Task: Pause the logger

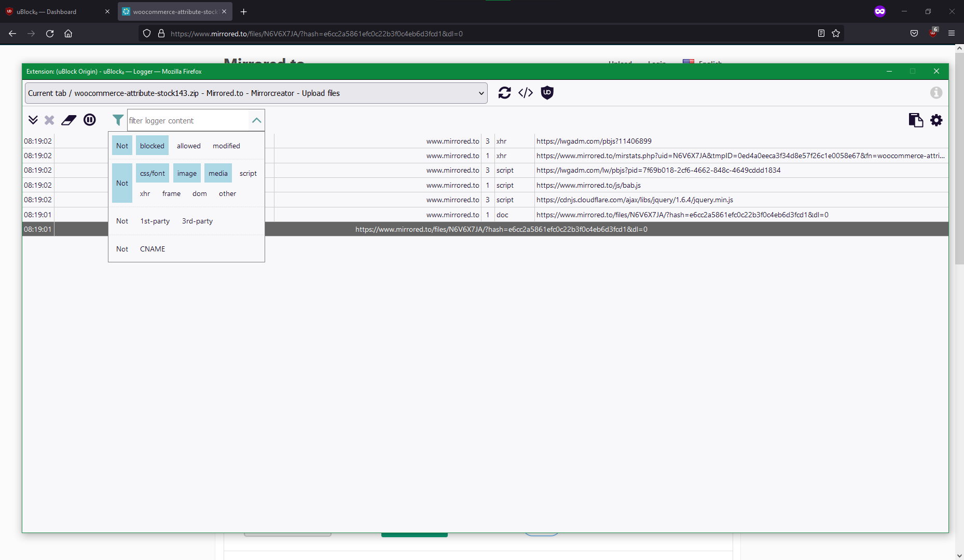Action: click(90, 120)
